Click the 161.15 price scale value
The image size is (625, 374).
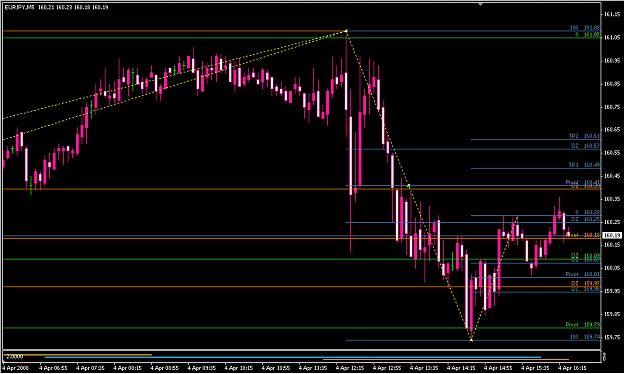click(x=612, y=14)
